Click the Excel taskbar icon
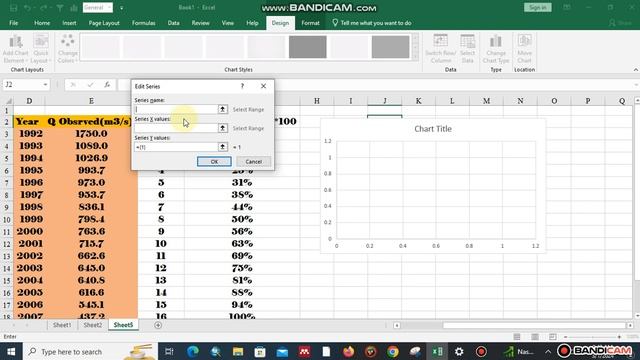Image resolution: width=640 pixels, height=360 pixels. click(437, 351)
